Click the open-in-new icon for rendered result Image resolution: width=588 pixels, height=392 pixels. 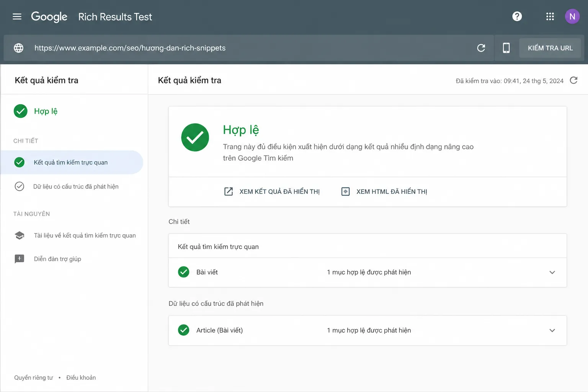pyautogui.click(x=228, y=191)
